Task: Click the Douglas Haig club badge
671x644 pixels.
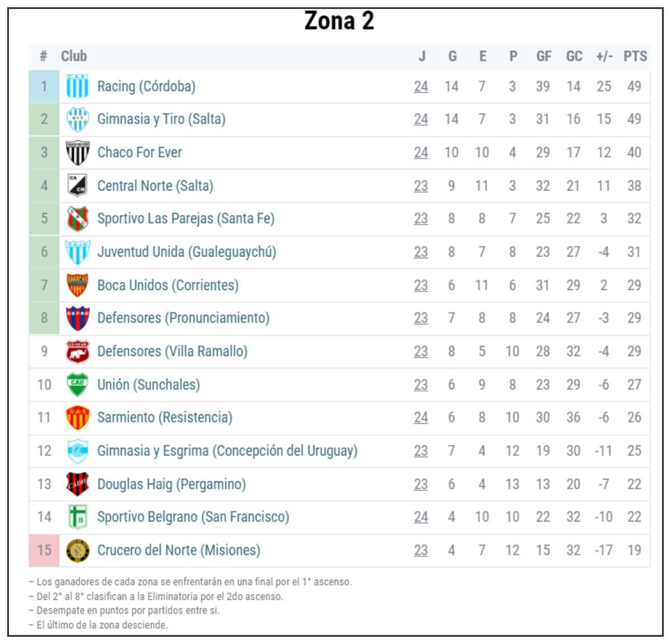Action: coord(77,484)
